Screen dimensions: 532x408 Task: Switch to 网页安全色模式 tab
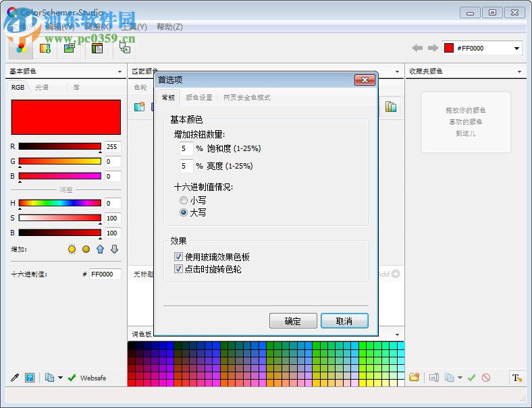coord(247,98)
